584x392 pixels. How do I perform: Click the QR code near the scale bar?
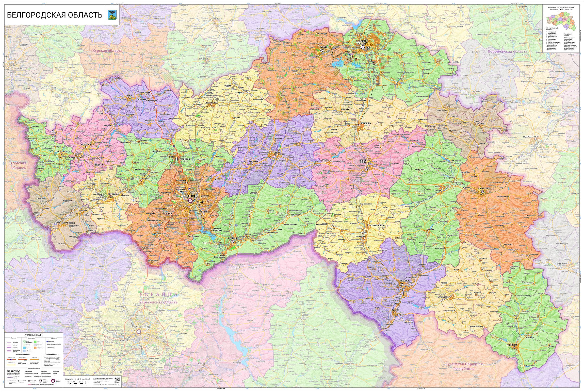117,380
